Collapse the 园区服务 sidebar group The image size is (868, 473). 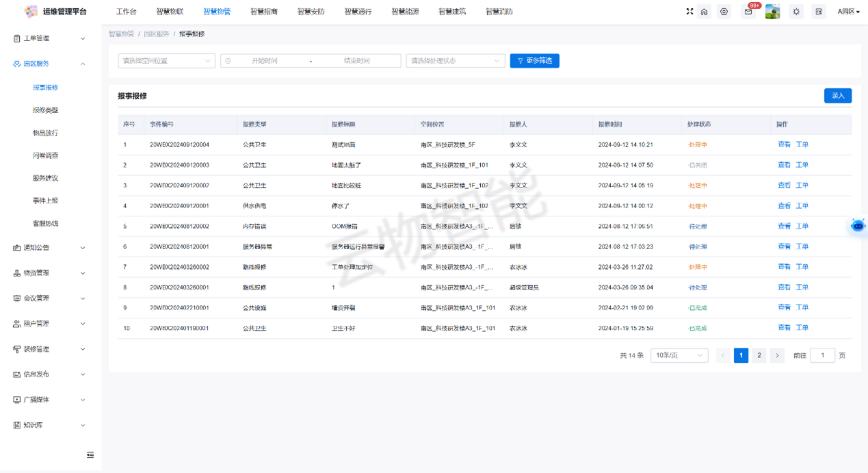point(51,64)
